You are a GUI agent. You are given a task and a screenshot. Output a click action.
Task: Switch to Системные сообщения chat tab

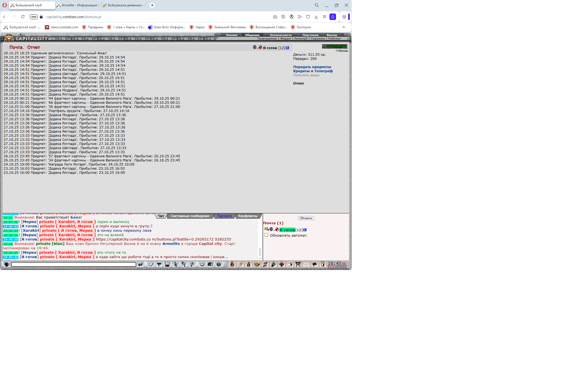click(x=190, y=216)
